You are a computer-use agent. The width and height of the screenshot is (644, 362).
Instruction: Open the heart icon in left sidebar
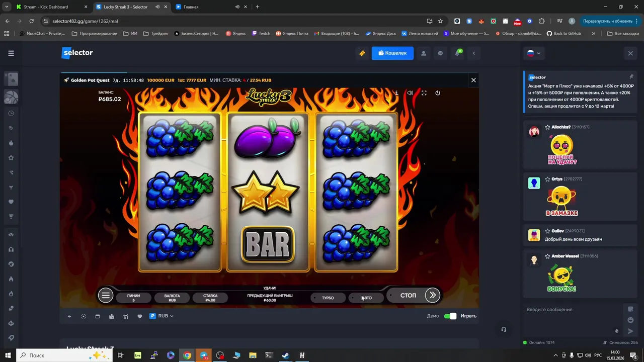click(11, 202)
